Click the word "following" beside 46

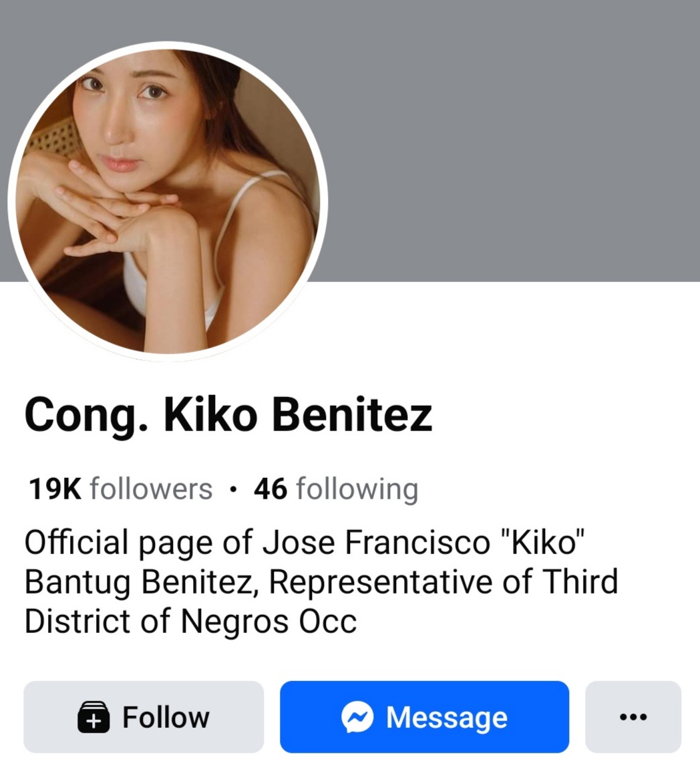point(357,489)
